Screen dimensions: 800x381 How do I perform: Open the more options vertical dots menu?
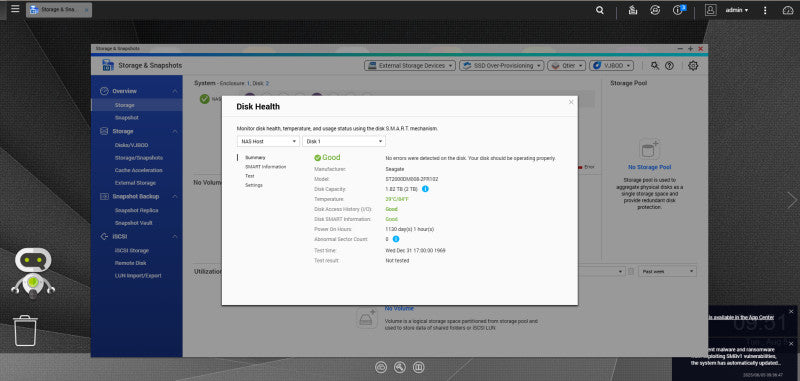click(765, 10)
